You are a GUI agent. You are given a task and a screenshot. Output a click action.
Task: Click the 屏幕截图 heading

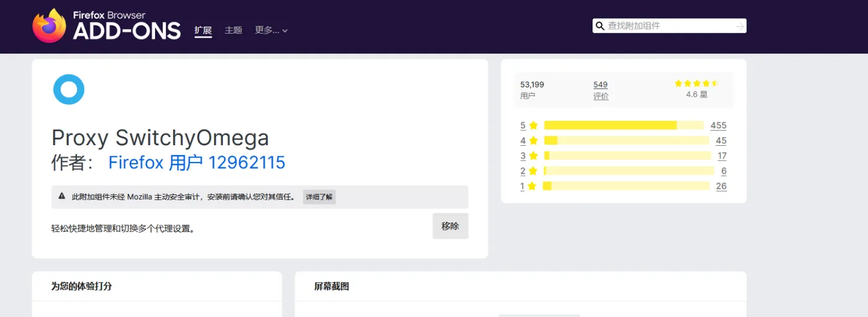332,286
